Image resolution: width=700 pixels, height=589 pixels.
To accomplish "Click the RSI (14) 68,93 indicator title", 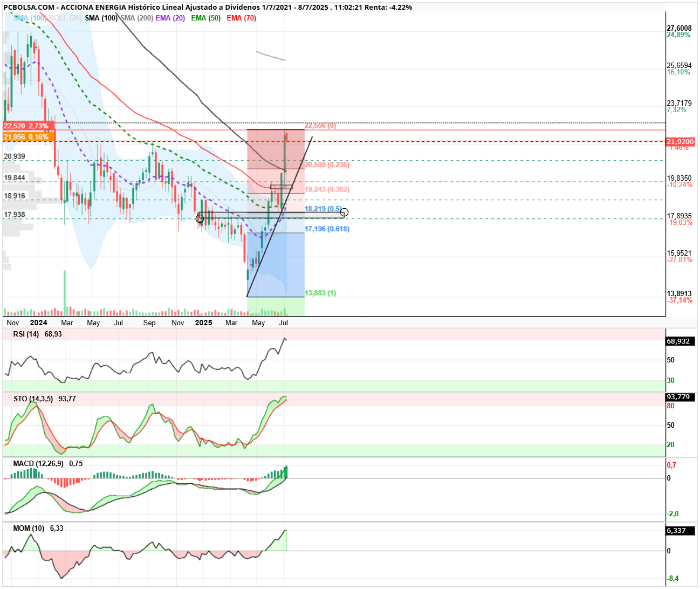I will pos(37,334).
